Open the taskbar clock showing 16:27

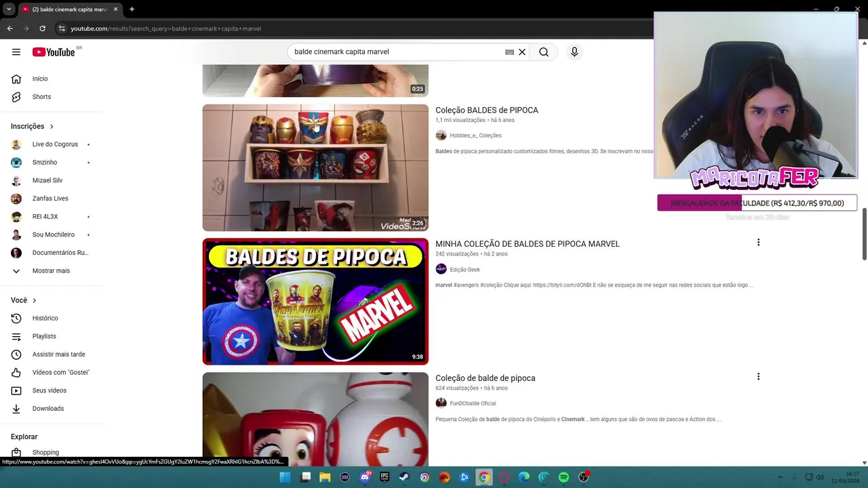pos(846,477)
